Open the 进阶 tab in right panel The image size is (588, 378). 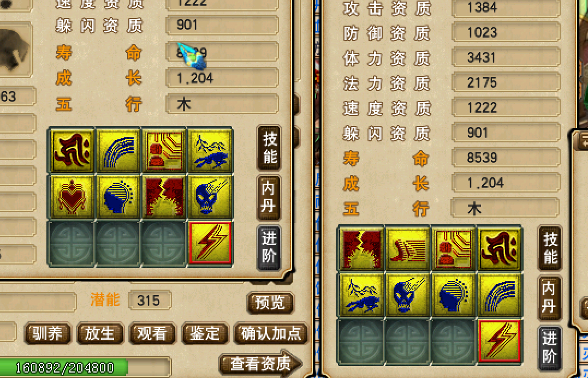[x=549, y=348]
